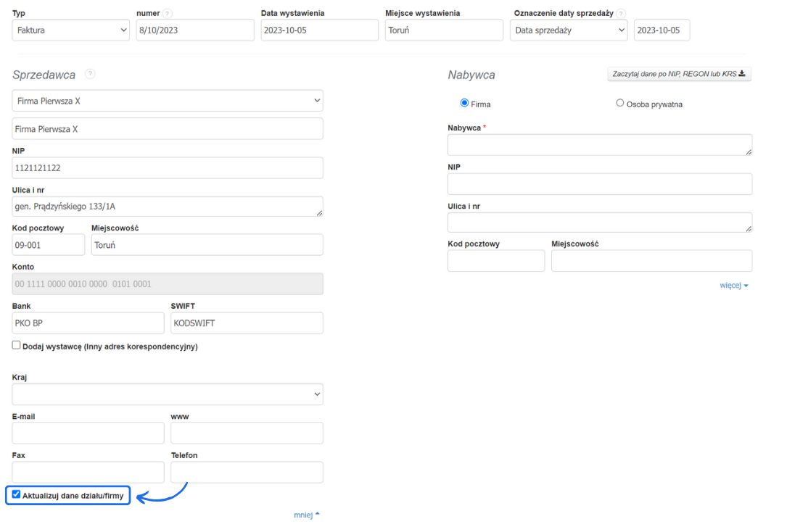Expand the Kraj country dropdown

[168, 394]
